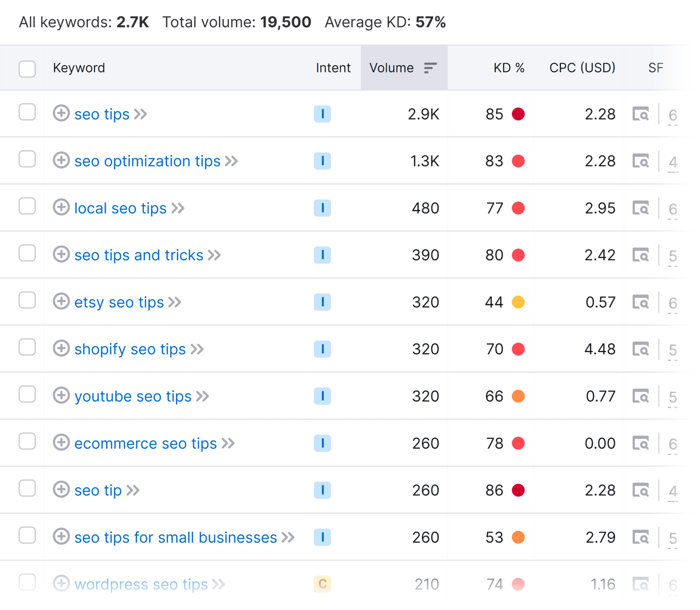Expand the plus icon for seo tips and tricks
This screenshot has width=700, height=610.
[62, 255]
